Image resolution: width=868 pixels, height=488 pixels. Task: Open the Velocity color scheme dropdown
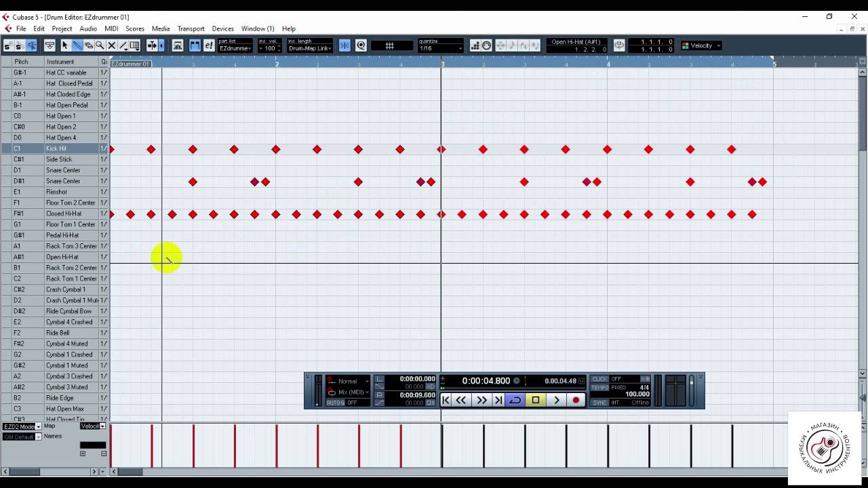[701, 45]
